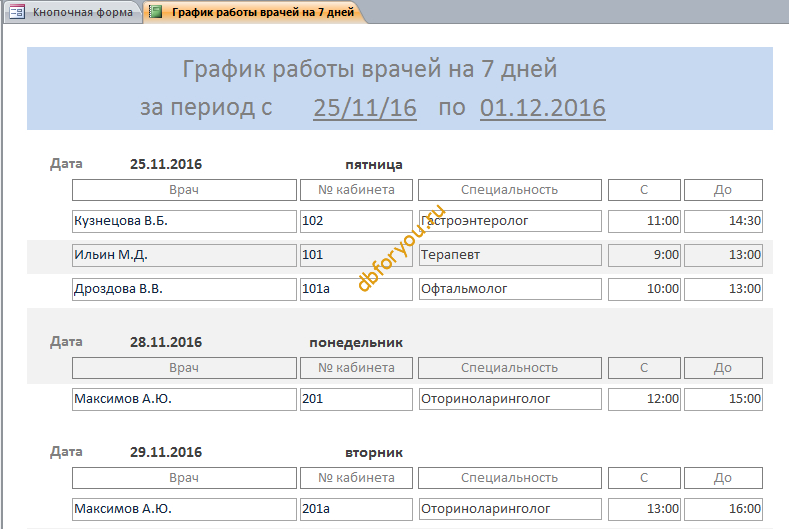Click the 13:00 start time in cabinet 201а row
This screenshot has height=529, width=789.
(644, 509)
